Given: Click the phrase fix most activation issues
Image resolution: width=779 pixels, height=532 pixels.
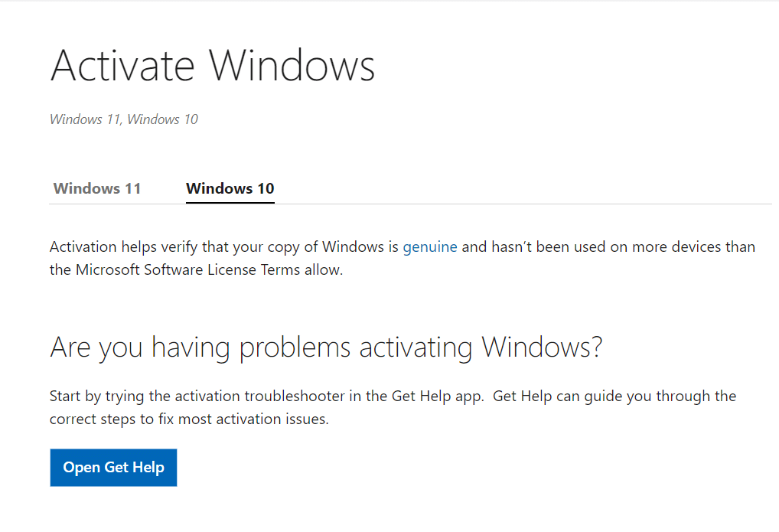Looking at the screenshot, I should click(x=243, y=419).
